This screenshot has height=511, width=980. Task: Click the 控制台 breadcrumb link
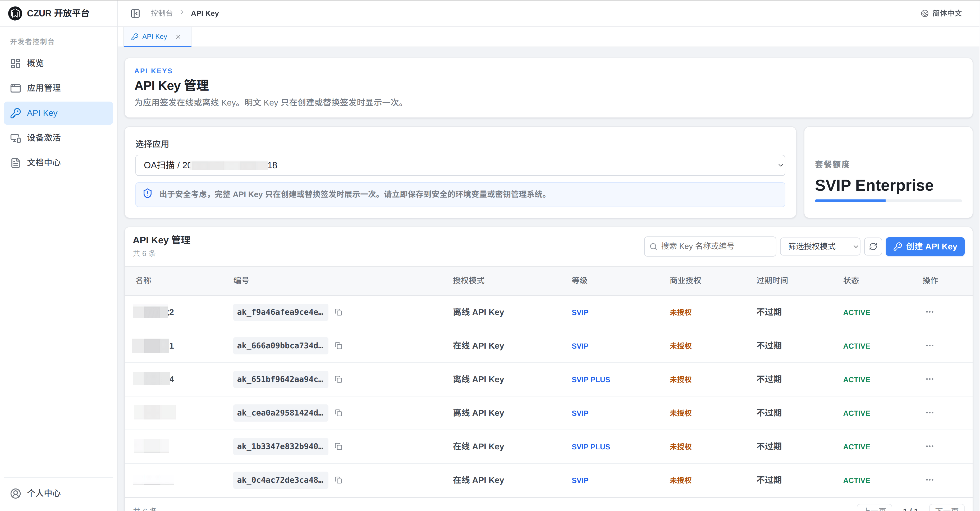click(162, 13)
